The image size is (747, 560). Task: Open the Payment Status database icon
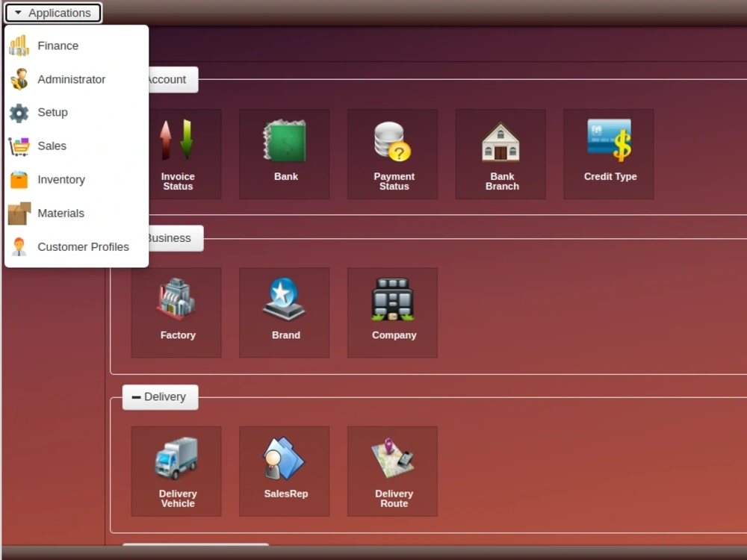pyautogui.click(x=393, y=141)
